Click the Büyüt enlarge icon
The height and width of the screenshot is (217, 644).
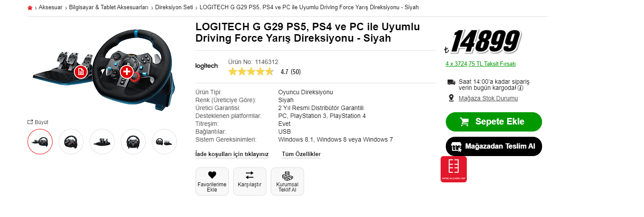pos(30,122)
